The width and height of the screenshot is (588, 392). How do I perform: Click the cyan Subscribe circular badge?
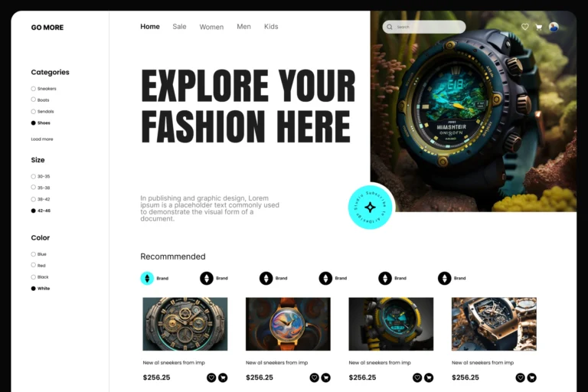point(370,207)
